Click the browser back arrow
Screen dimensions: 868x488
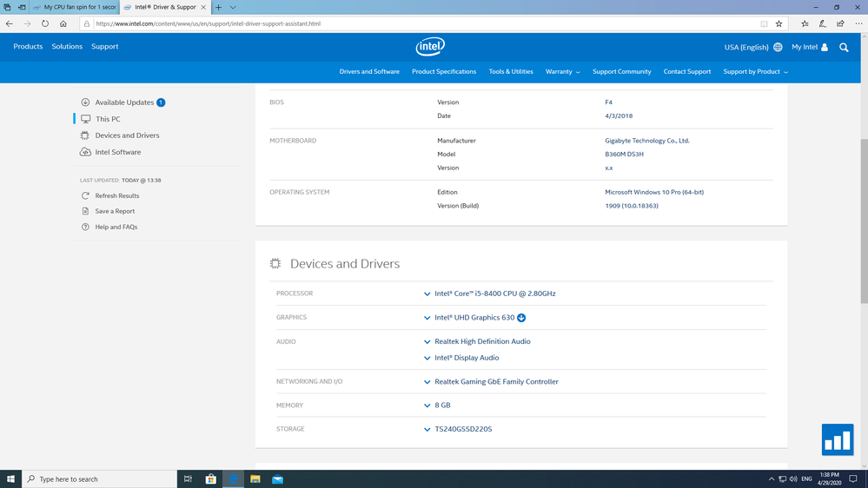[10, 23]
